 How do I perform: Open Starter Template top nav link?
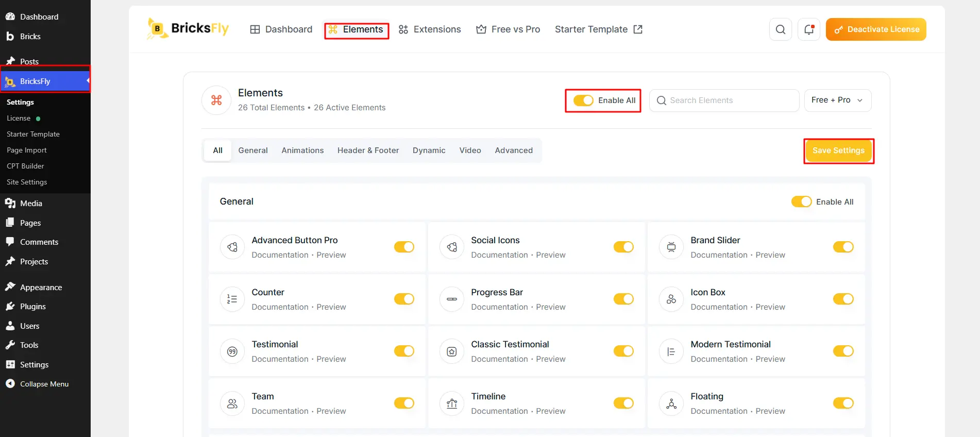[599, 29]
